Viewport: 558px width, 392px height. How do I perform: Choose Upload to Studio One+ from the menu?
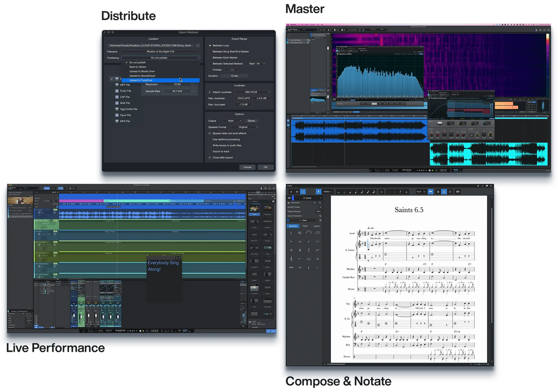point(161,71)
